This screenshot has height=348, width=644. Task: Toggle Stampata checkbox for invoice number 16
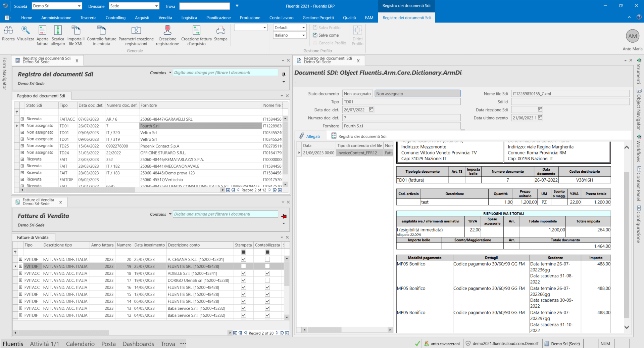244,287
